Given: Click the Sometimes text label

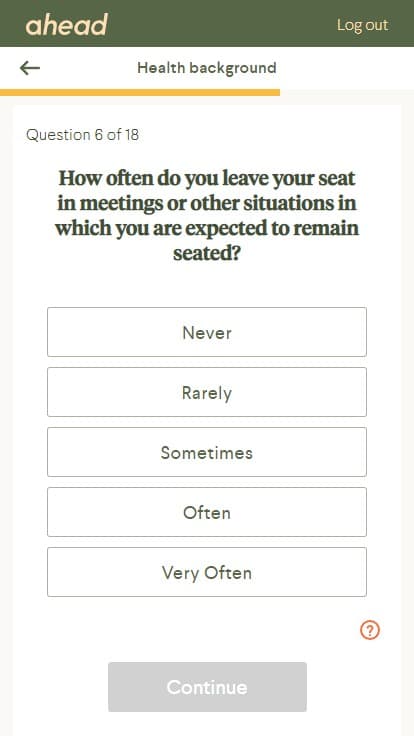Looking at the screenshot, I should [207, 452].
